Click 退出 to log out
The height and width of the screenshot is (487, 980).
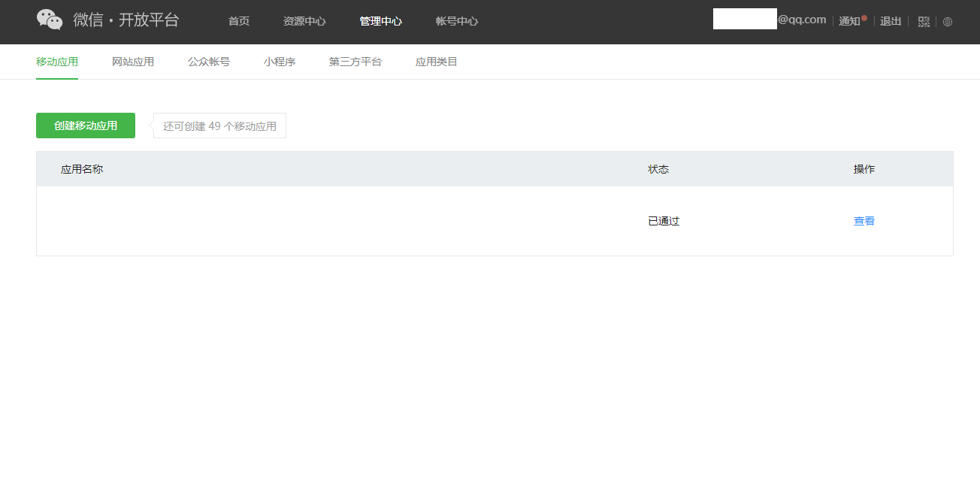pyautogui.click(x=891, y=21)
